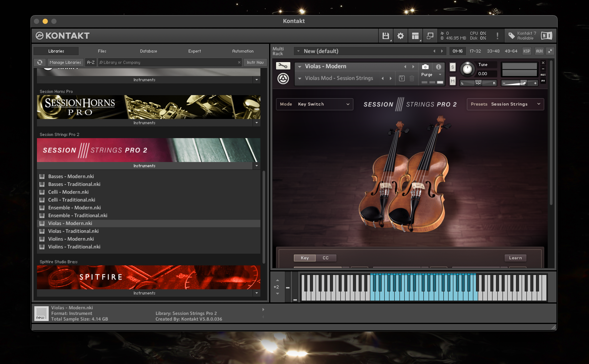Open the Purge menu

click(x=431, y=75)
